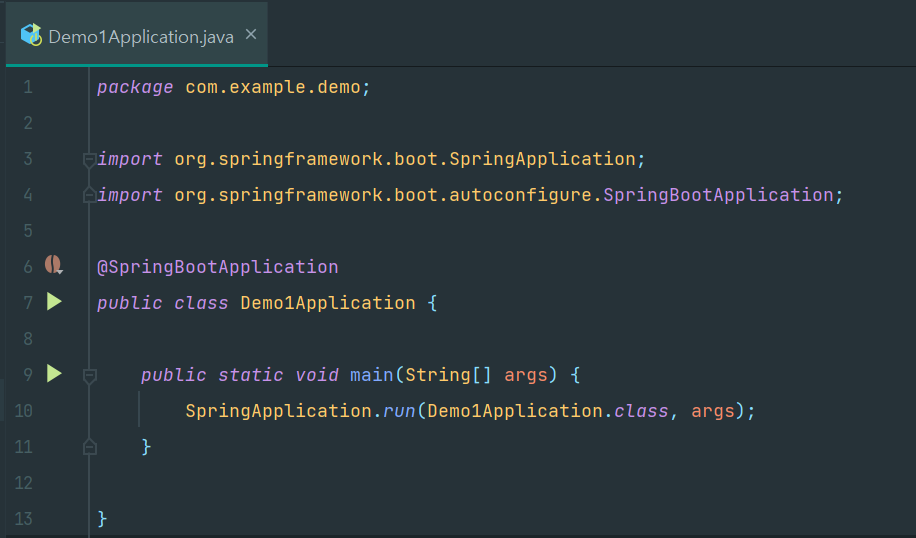Open the Spring bean gutter icon
Screen dimensions: 916x538
[x=54, y=265]
